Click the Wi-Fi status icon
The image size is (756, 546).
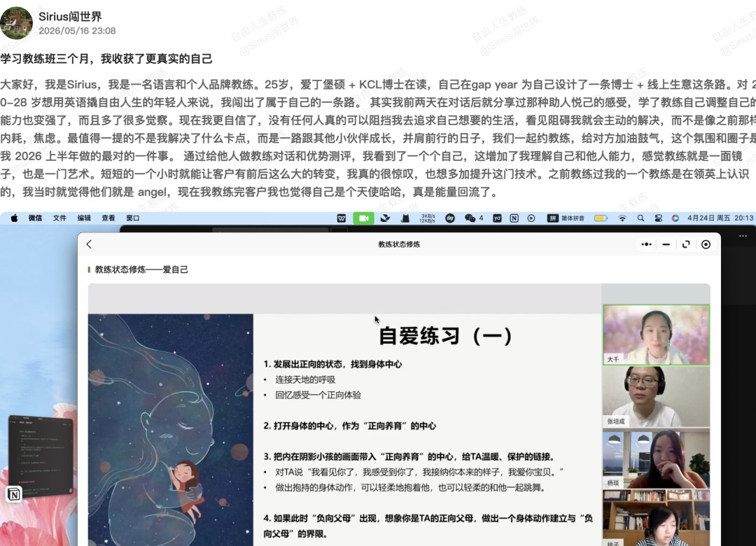click(622, 218)
